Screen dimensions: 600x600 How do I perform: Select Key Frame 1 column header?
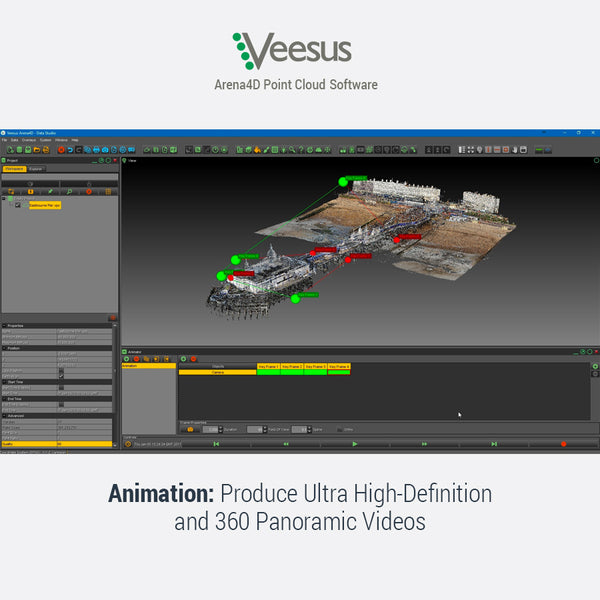[x=269, y=367]
